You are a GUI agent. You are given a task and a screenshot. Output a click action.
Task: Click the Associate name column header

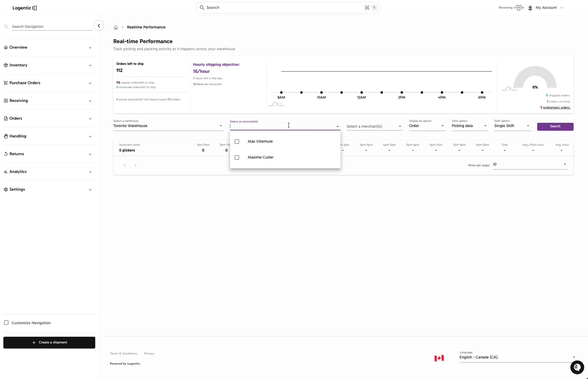[129, 145]
